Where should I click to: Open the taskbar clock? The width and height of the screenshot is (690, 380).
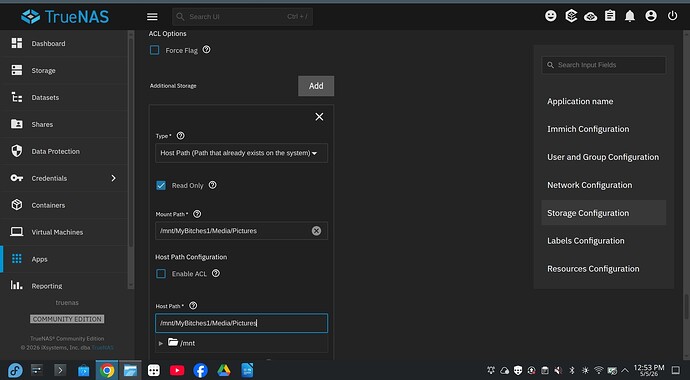[x=649, y=370]
